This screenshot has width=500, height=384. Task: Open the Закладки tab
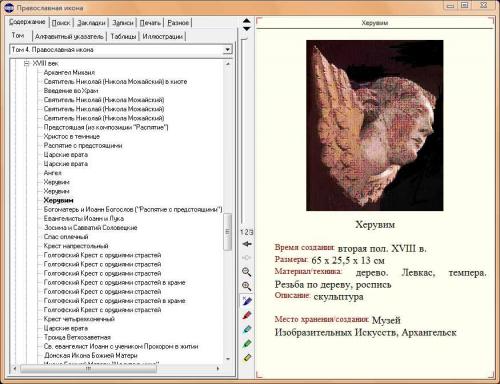coord(91,23)
